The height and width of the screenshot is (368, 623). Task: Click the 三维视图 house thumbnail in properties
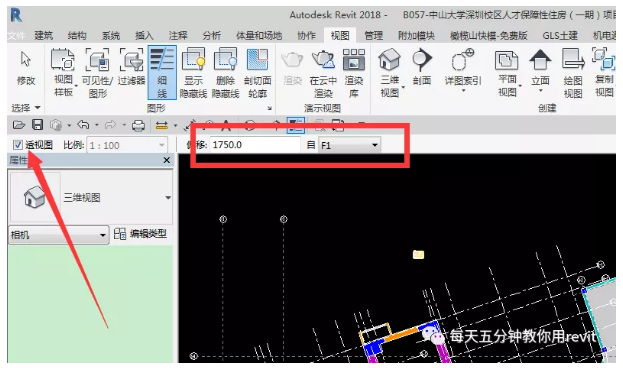(x=35, y=197)
